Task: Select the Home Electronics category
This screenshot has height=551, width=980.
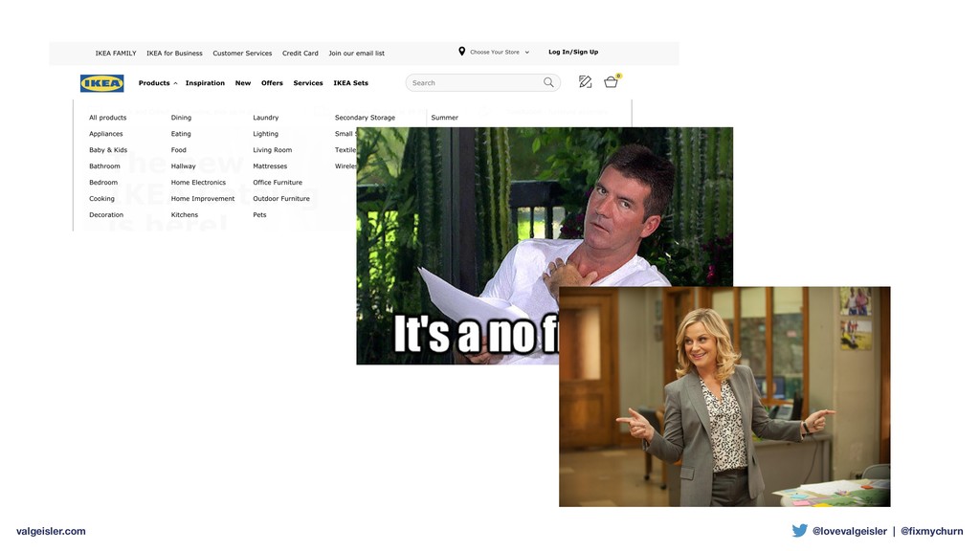Action: coord(198,183)
